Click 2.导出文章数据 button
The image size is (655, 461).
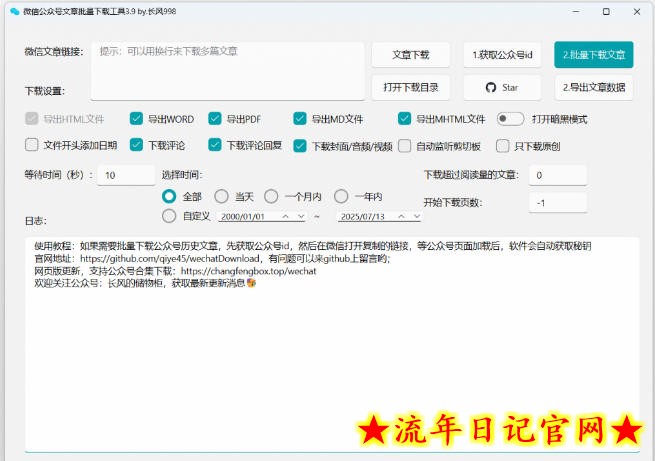tap(594, 87)
